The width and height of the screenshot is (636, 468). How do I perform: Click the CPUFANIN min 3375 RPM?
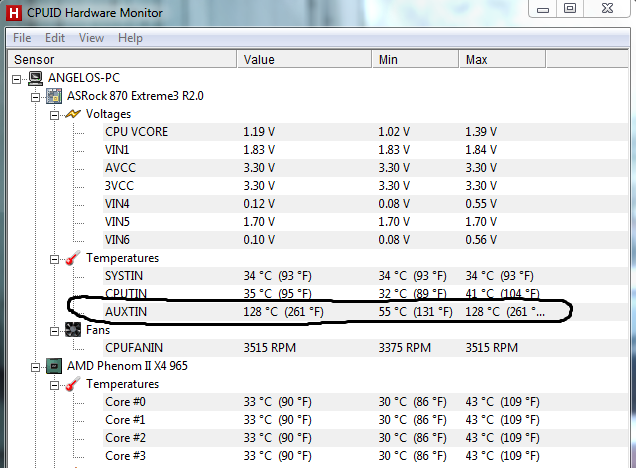[404, 348]
